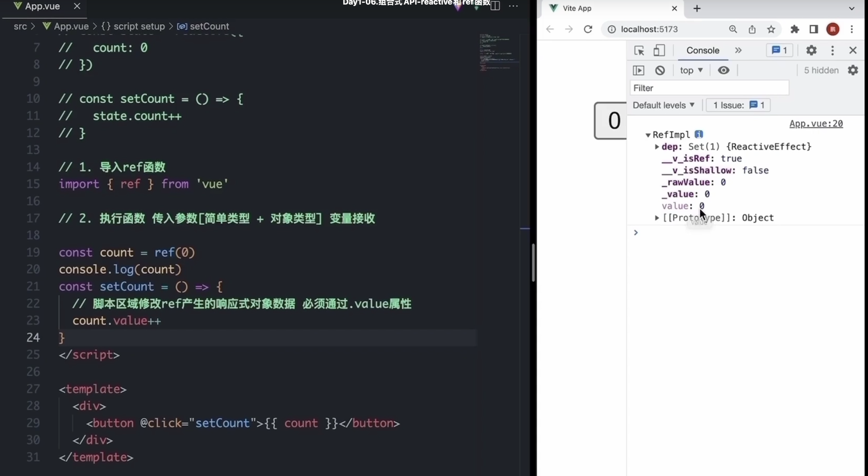Show more DevTools tabs via chevrons
Screen dimensions: 868x476
pyautogui.click(x=738, y=51)
